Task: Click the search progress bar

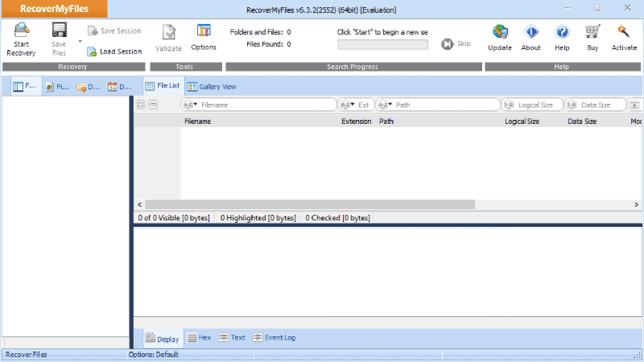Action: (x=382, y=44)
